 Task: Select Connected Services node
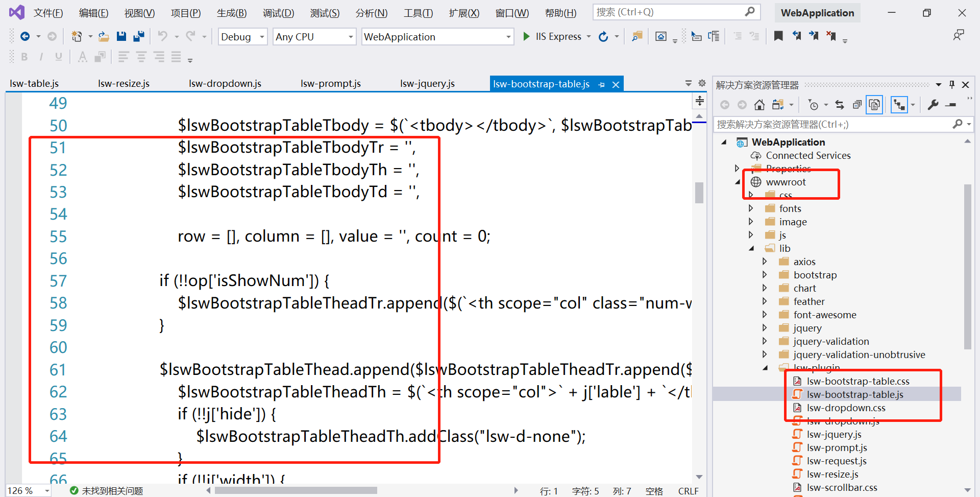808,155
